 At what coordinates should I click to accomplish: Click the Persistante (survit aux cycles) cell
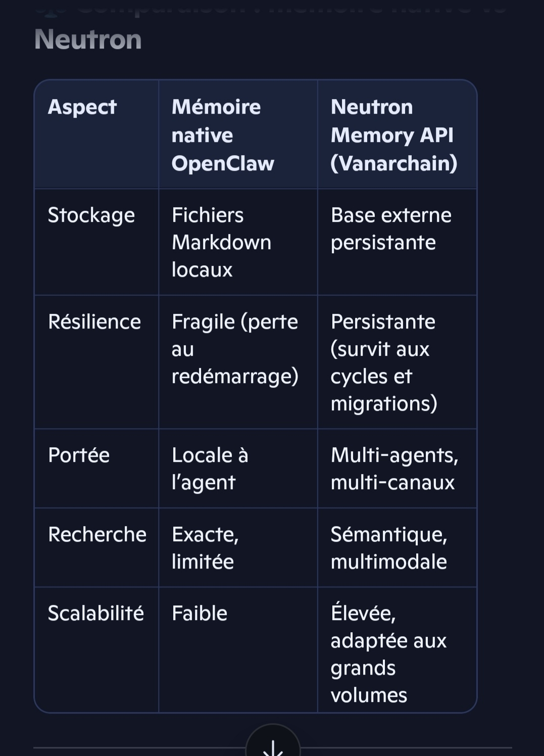tap(384, 362)
